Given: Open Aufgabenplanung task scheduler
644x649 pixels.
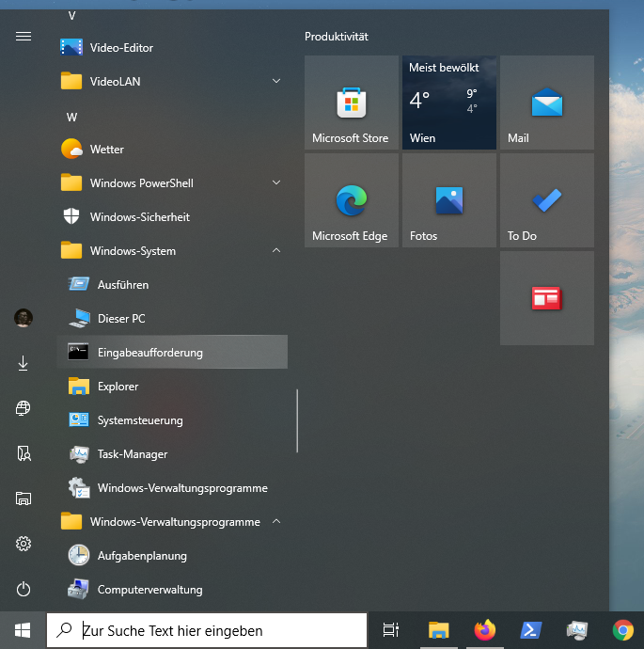Looking at the screenshot, I should click(x=172, y=556).
